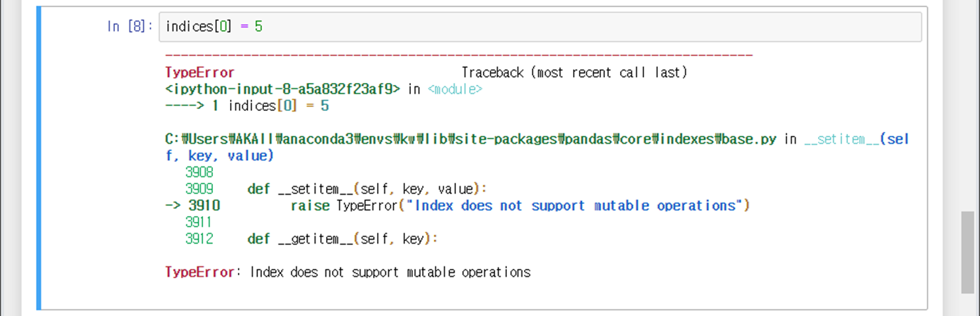
Task: Click the vertical scrollbar thumb on the right
Action: click(968, 252)
